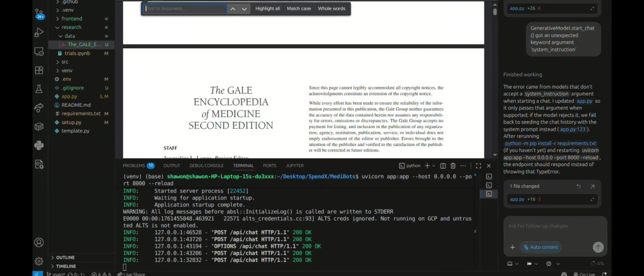Click Go Live in status bar
Screen dimensions: 644x276
(x=583, y=274)
